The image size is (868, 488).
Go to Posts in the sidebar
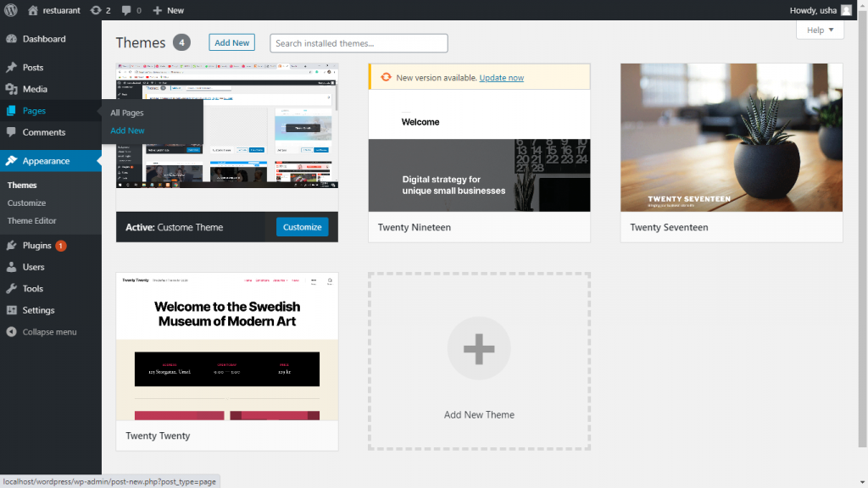33,68
